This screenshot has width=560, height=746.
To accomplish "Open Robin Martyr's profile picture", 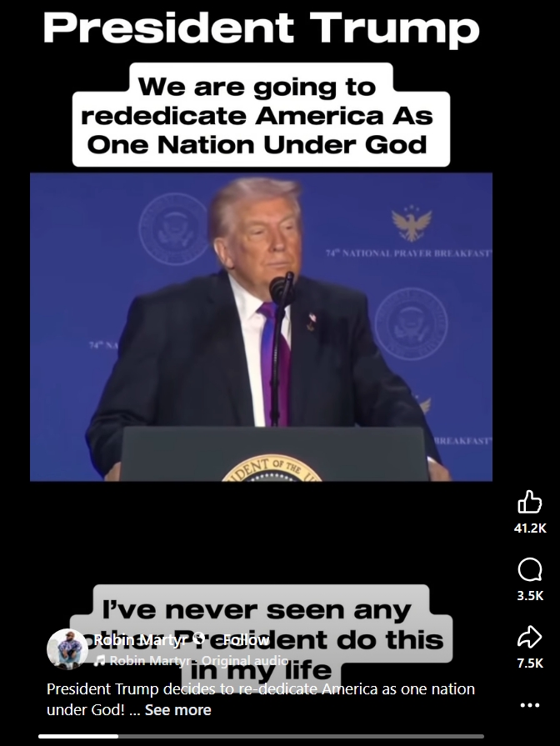I will click(67, 649).
